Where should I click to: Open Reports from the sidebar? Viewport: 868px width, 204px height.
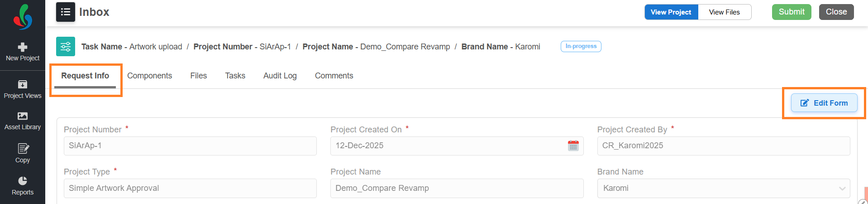click(x=23, y=186)
